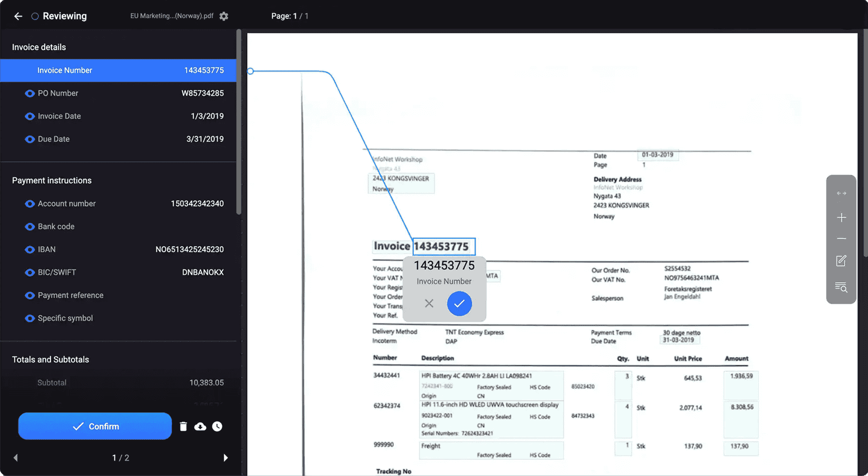Viewport: 868px width, 476px height.
Task: Click the trash delete icon
Action: pyautogui.click(x=183, y=426)
